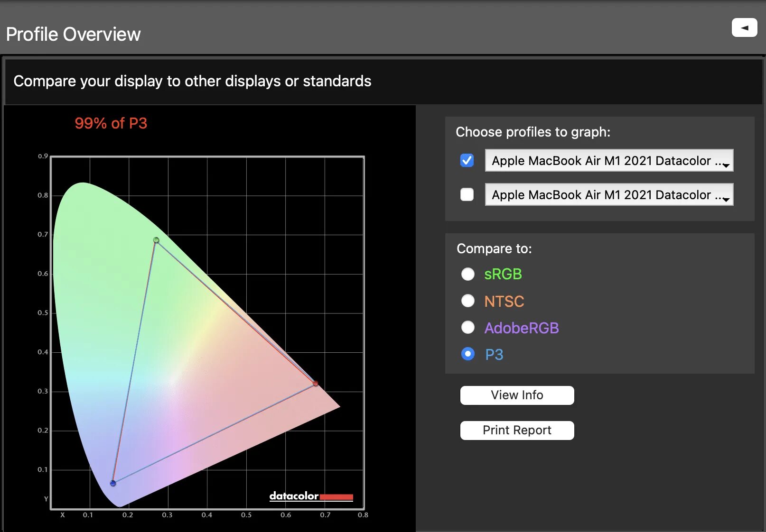Click 'Compare your display to other displays' heading
This screenshot has height=532, width=766.
(192, 81)
